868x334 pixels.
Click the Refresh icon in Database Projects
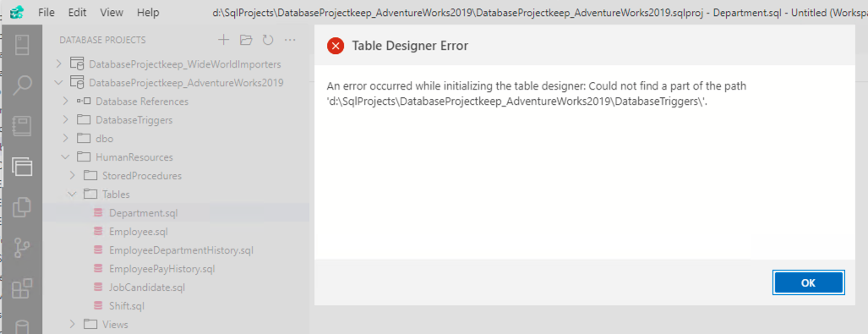(268, 40)
